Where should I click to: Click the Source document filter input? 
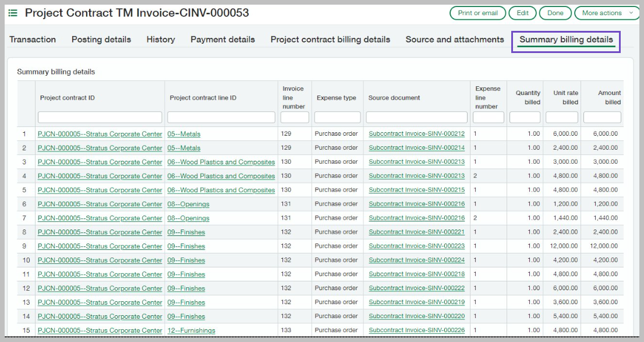tap(417, 118)
